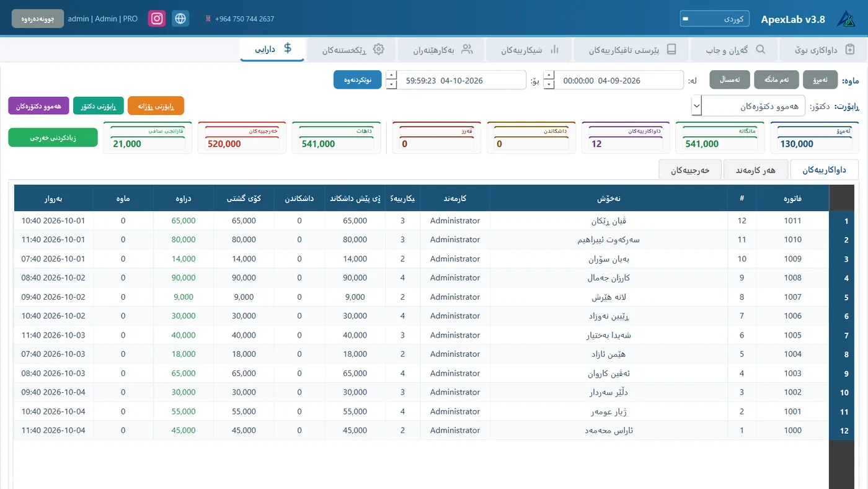Click the چوونەدەرەوە logout button
Image resolution: width=868 pixels, height=489 pixels.
pos(38,19)
